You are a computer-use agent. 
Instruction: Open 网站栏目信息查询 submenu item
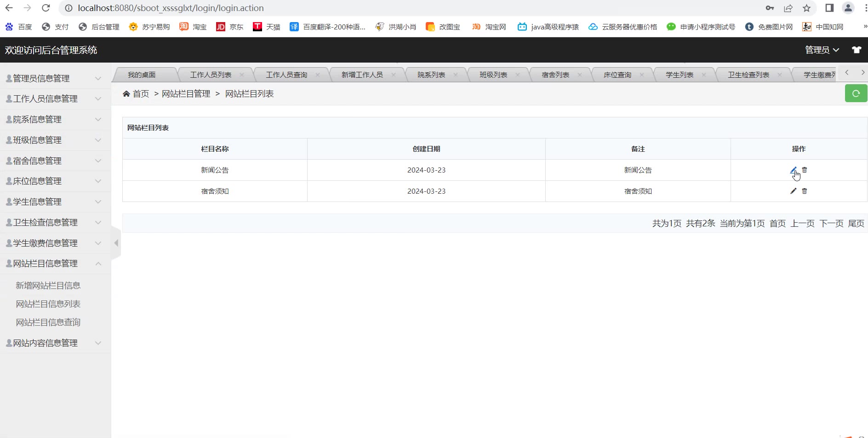pos(48,322)
